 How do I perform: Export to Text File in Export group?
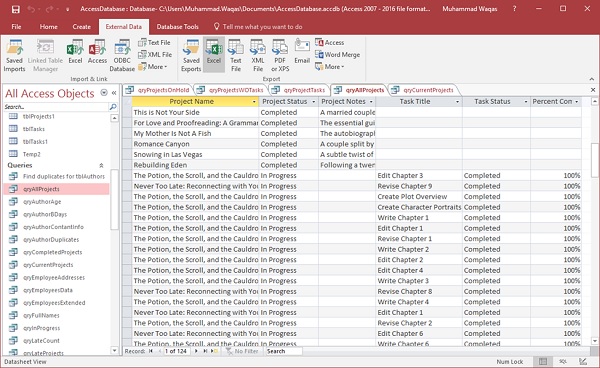(236, 56)
